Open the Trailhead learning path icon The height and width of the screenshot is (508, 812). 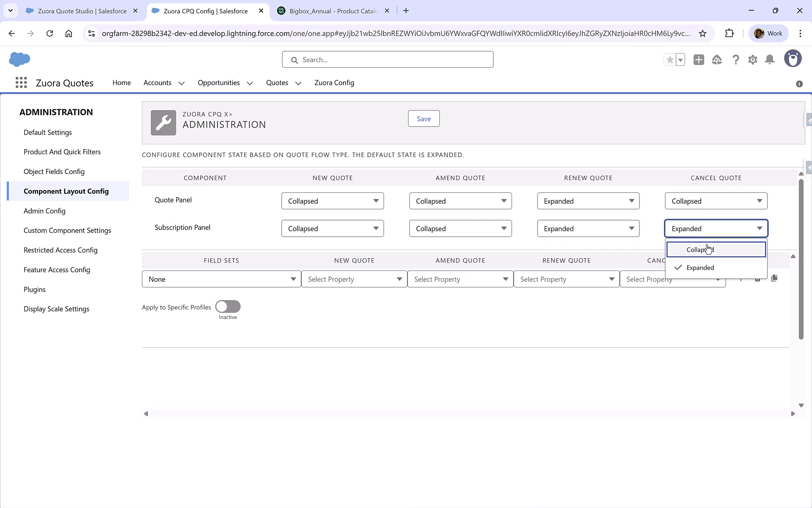pyautogui.click(x=717, y=60)
